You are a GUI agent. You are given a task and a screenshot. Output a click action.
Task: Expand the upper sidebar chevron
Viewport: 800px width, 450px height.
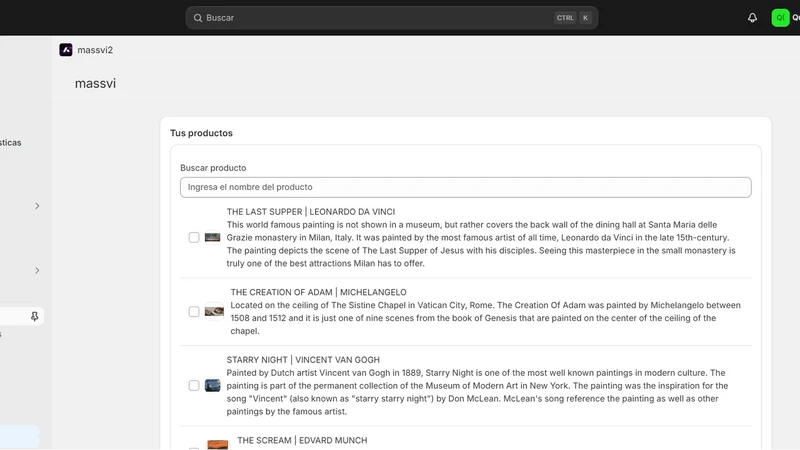point(37,206)
